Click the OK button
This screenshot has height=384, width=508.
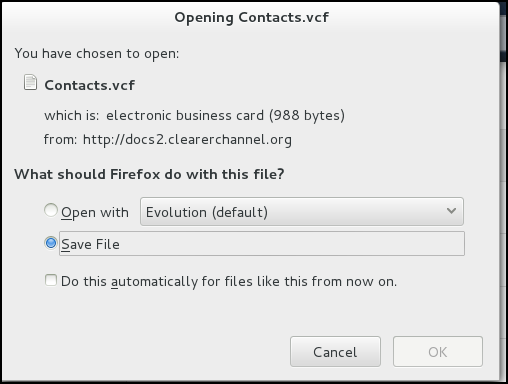tap(438, 352)
